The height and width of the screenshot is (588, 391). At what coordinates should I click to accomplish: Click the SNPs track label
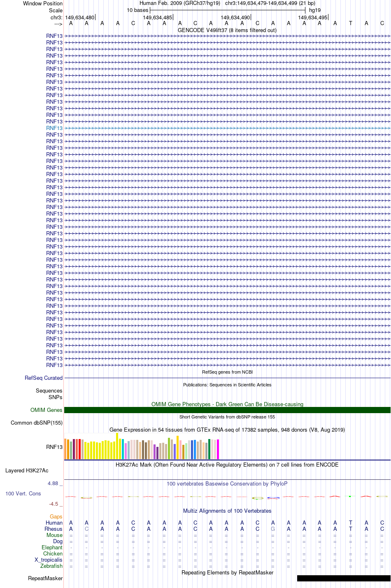tap(56, 397)
